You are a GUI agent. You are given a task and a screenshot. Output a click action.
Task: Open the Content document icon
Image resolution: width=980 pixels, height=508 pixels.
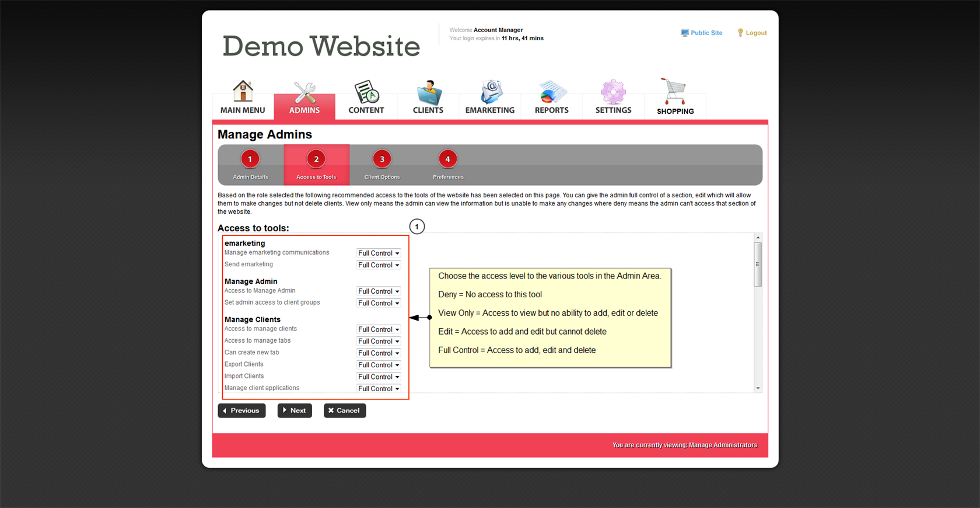(x=366, y=92)
